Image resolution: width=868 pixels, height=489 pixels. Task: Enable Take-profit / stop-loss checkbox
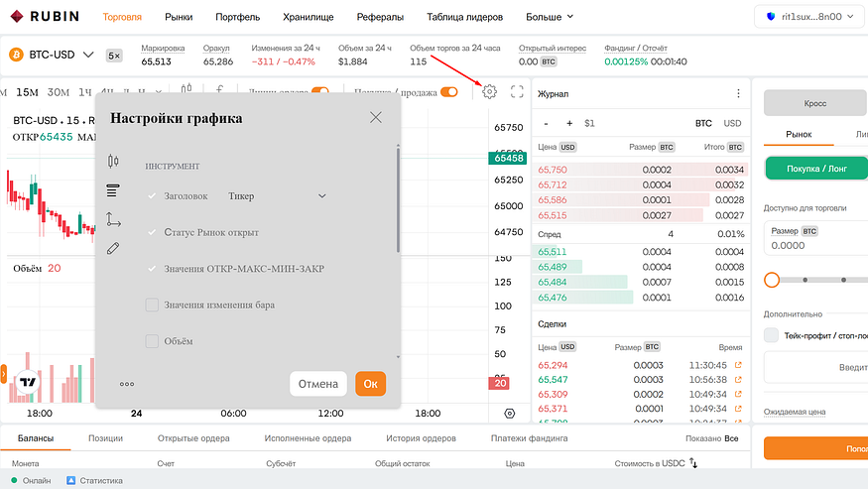[771, 335]
